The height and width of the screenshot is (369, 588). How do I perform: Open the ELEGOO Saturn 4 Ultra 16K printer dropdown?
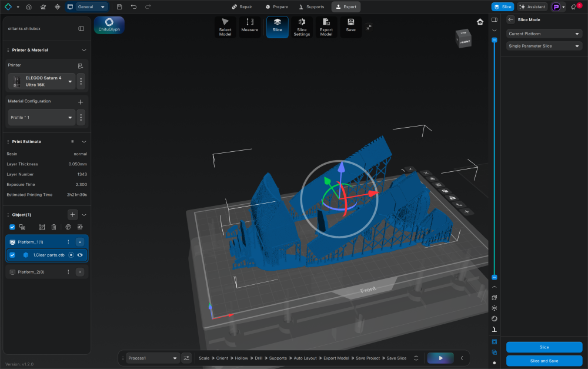[x=42, y=81]
